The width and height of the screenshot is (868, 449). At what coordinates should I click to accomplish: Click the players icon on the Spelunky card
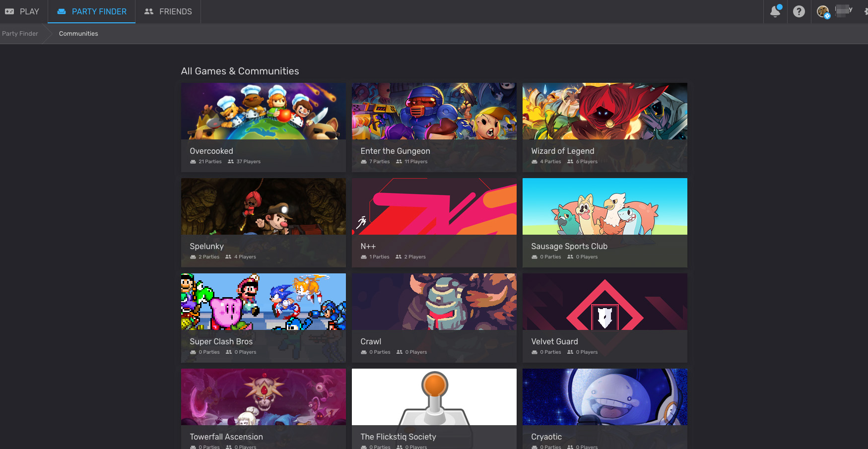tap(228, 257)
